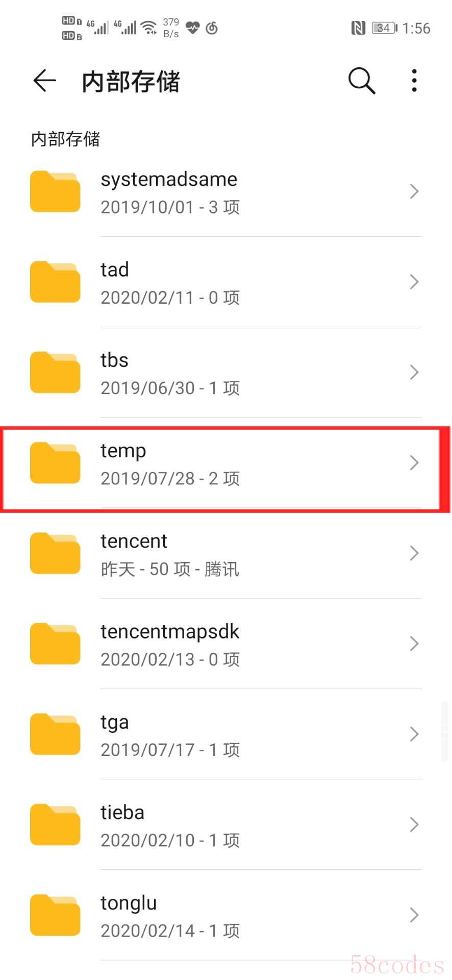452x980 pixels.
Task: Tap the tencent folder icon
Action: (x=55, y=553)
